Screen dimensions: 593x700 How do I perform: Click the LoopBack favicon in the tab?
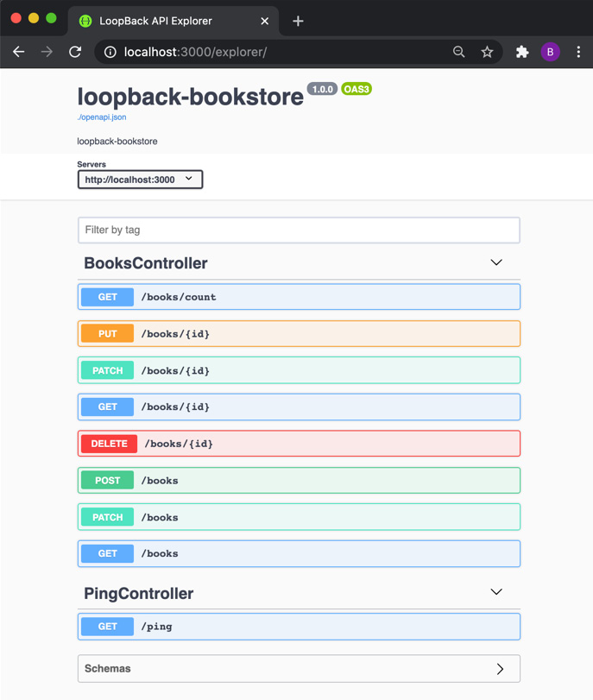point(85,21)
